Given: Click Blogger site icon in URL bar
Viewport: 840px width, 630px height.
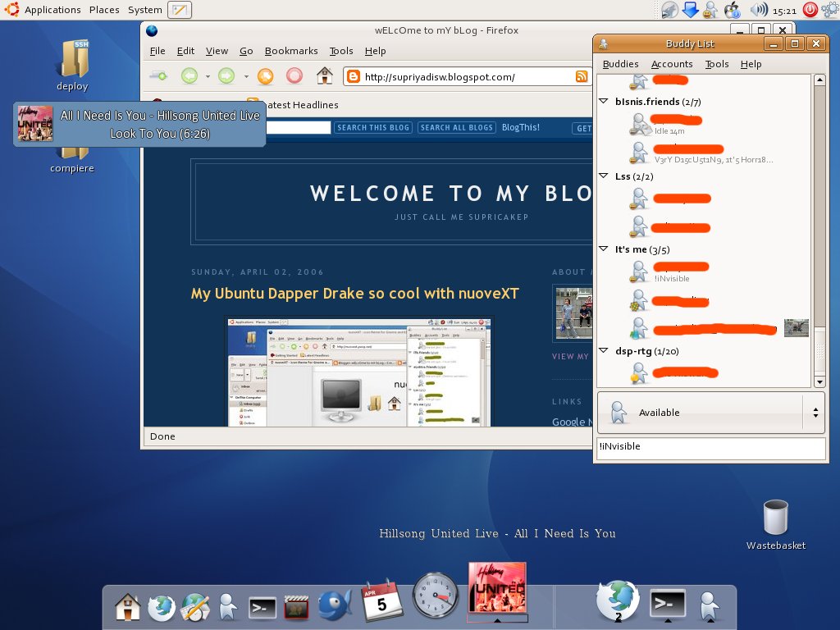Looking at the screenshot, I should 353,76.
